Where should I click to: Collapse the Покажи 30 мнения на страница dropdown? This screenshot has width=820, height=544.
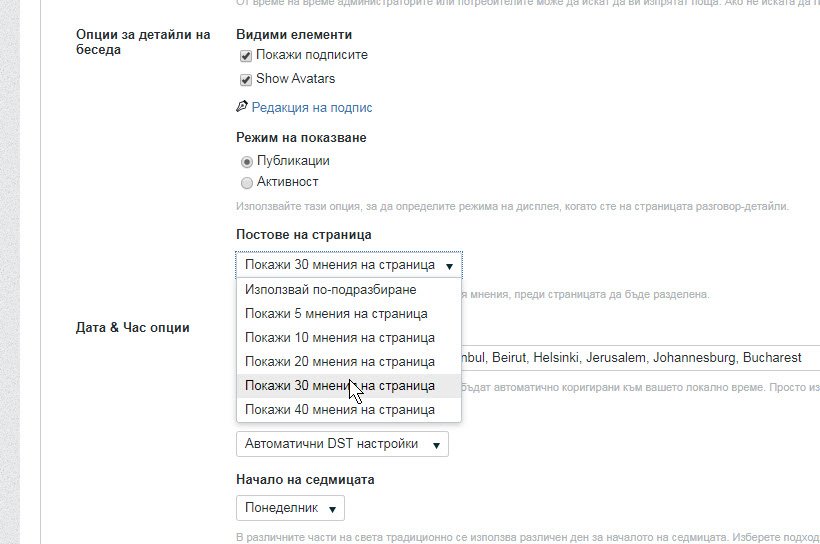pos(349,265)
